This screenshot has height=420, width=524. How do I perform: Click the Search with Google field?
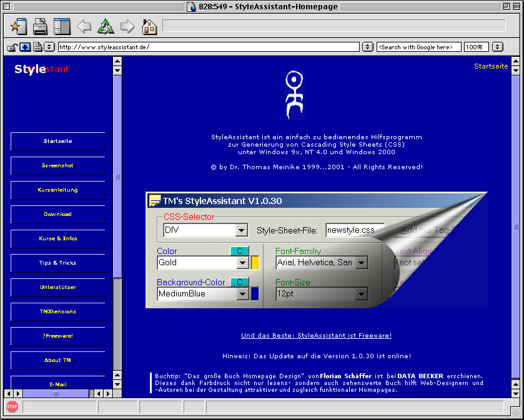(418, 47)
